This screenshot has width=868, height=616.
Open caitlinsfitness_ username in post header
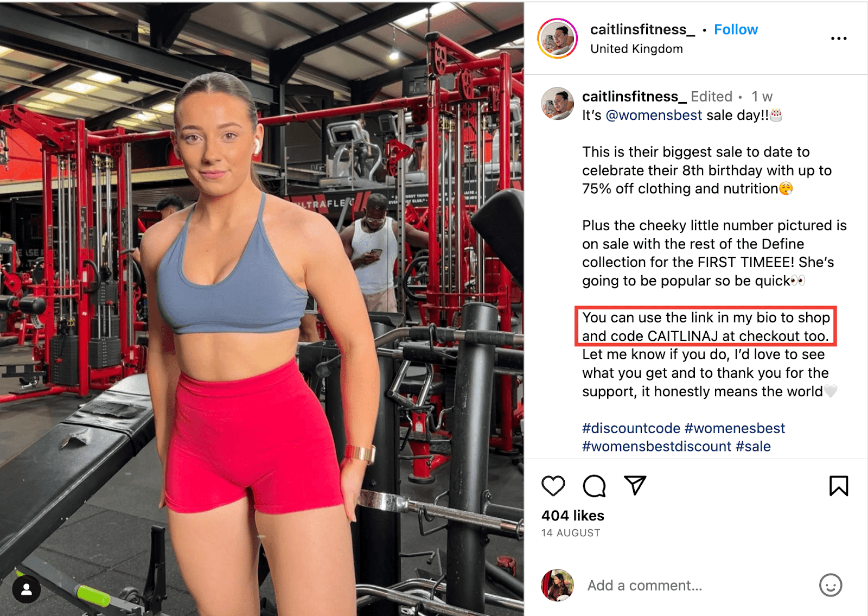tap(642, 30)
